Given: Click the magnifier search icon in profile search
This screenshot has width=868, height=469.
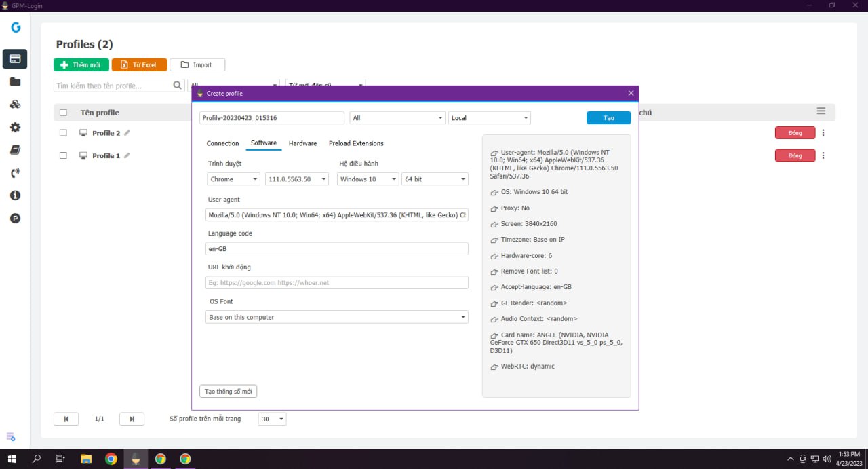Looking at the screenshot, I should point(178,86).
